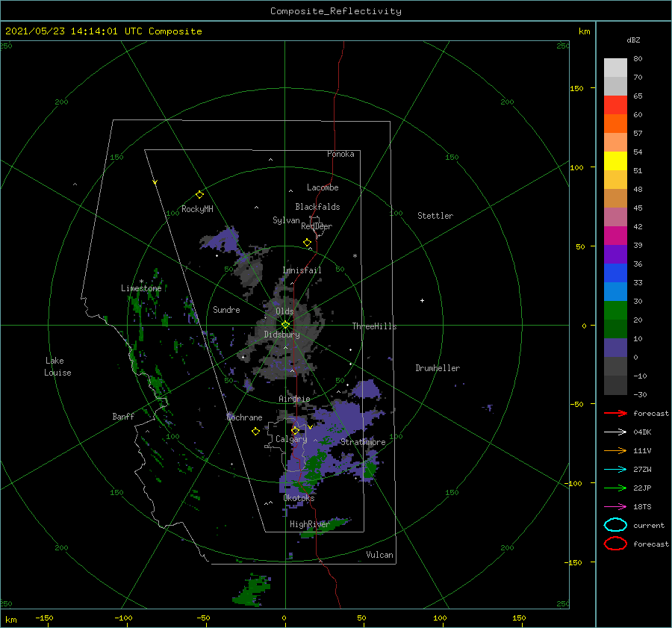Click the purple 39 dBZ color swatch
This screenshot has height=628, width=672.
click(615, 254)
